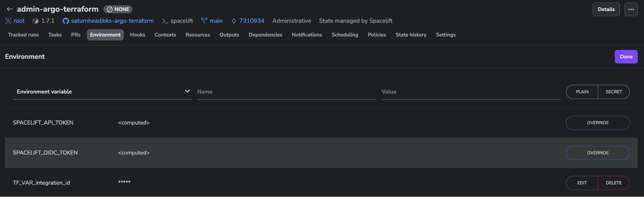Screen dimensions: 644x197
Task: Click the <computed> value for SPACELIFT_API_TOKEN
Action: coord(134,123)
